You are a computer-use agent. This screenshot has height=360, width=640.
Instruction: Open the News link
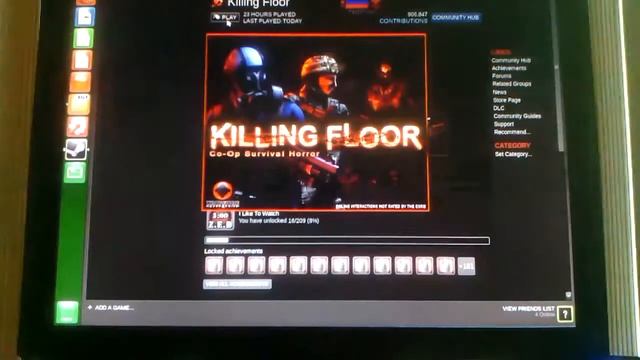[x=499, y=92]
